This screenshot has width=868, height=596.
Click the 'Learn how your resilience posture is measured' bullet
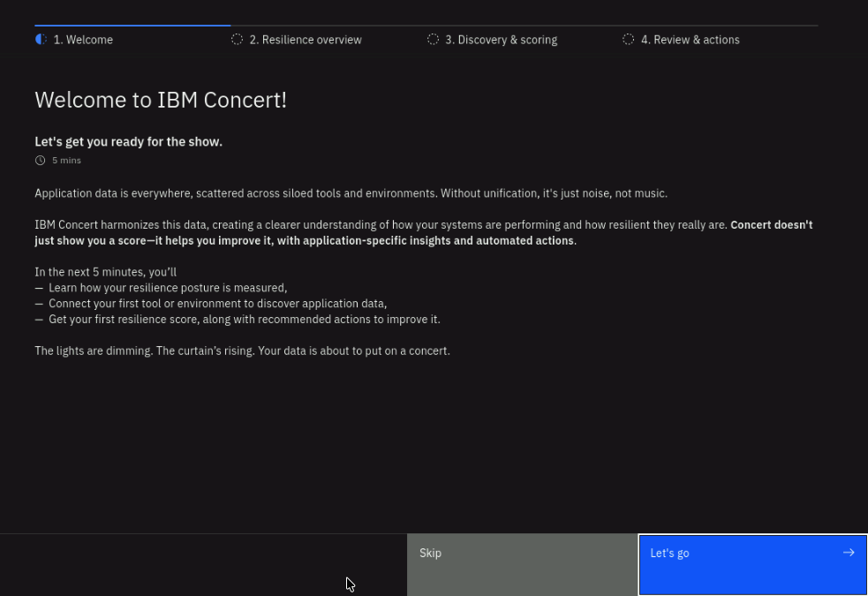(x=168, y=288)
